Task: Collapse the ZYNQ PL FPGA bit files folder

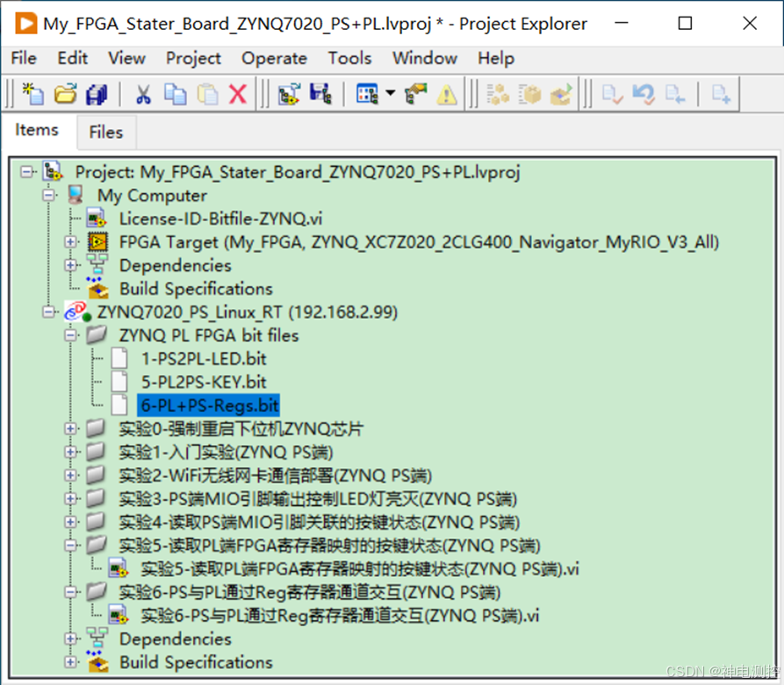Action: click(x=70, y=335)
